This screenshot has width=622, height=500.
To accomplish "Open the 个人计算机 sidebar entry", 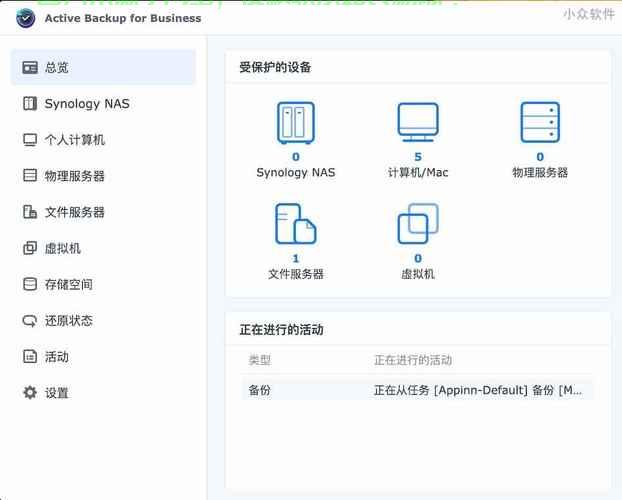I will [103, 140].
